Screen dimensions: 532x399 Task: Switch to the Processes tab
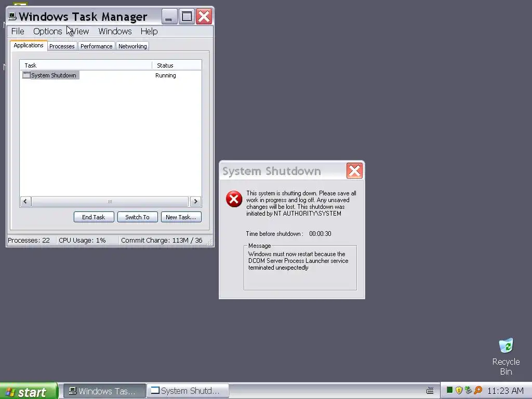pos(62,46)
